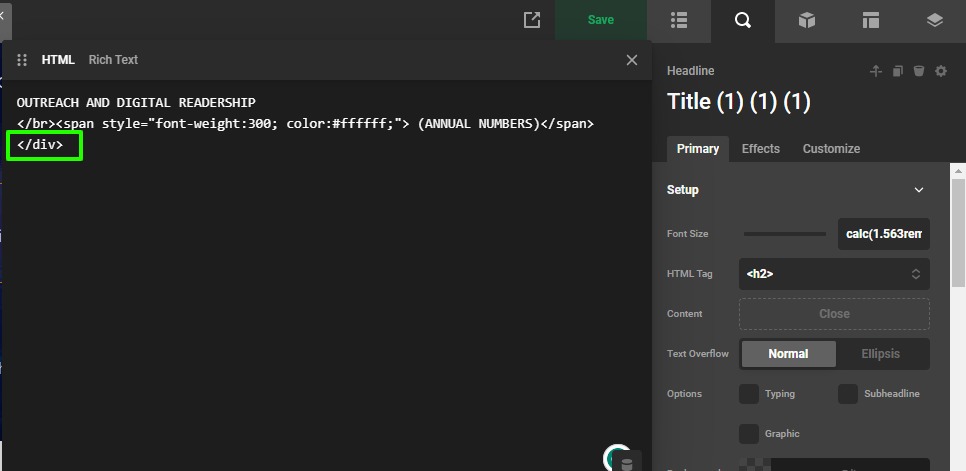Open the layers stack icon
The width and height of the screenshot is (966, 471).
pyautogui.click(x=934, y=20)
